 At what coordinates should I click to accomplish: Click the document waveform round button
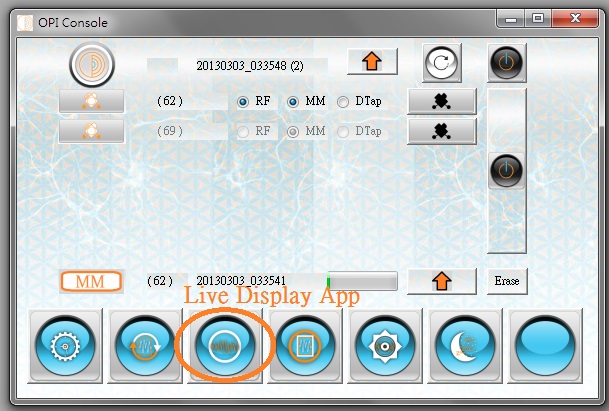pyautogui.click(x=305, y=346)
